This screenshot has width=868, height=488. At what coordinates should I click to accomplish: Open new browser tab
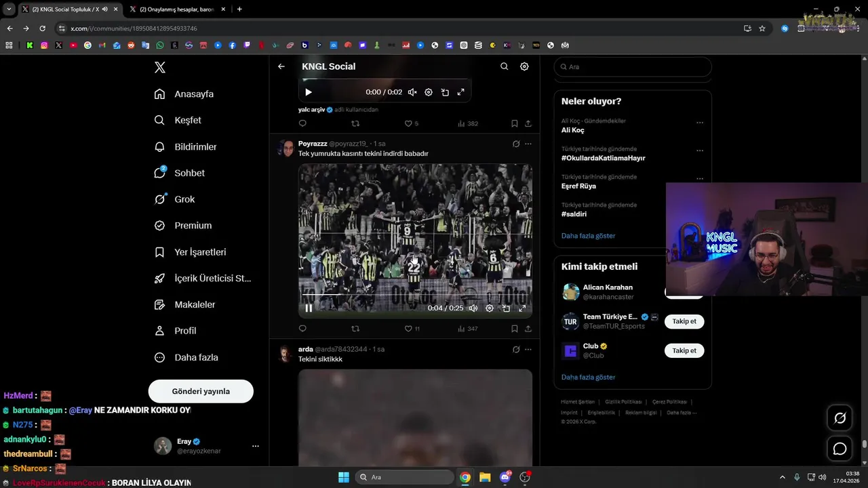(x=239, y=9)
